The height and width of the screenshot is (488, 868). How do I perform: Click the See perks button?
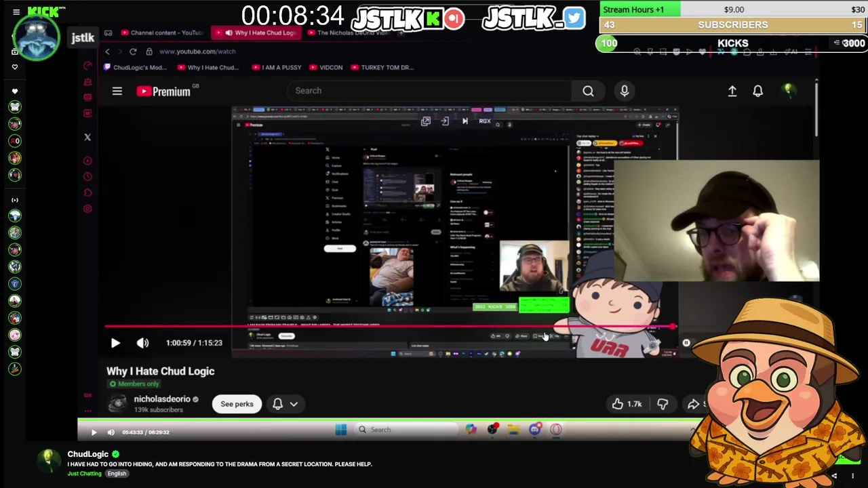click(x=237, y=404)
